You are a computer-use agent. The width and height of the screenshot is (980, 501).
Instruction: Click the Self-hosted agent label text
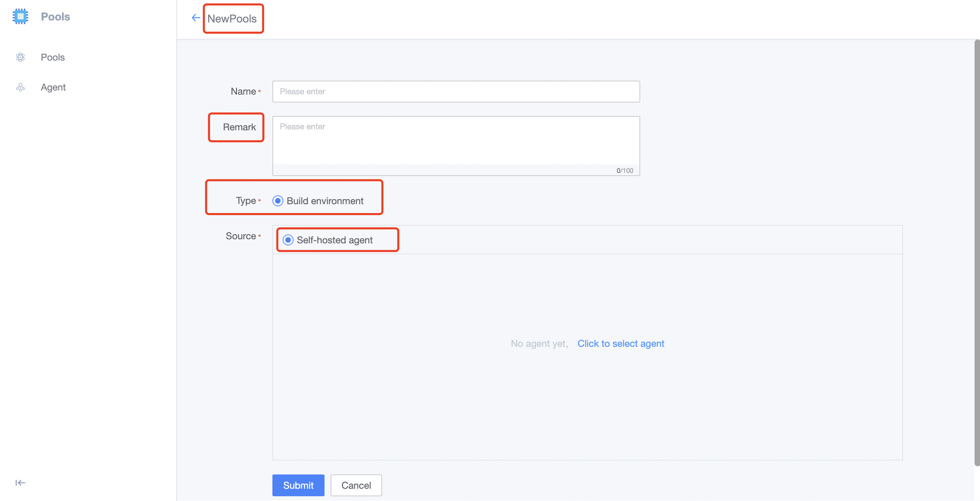coord(334,240)
